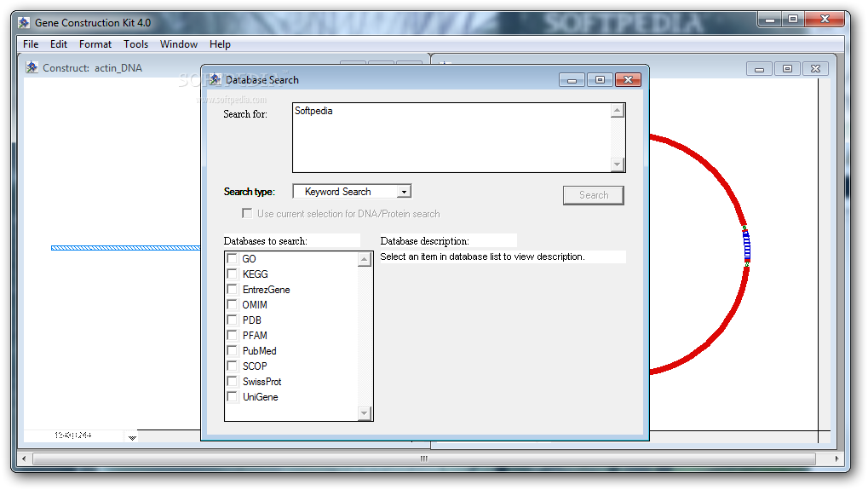The width and height of the screenshot is (868, 490).
Task: Click inside the Search for text field
Action: click(x=451, y=138)
